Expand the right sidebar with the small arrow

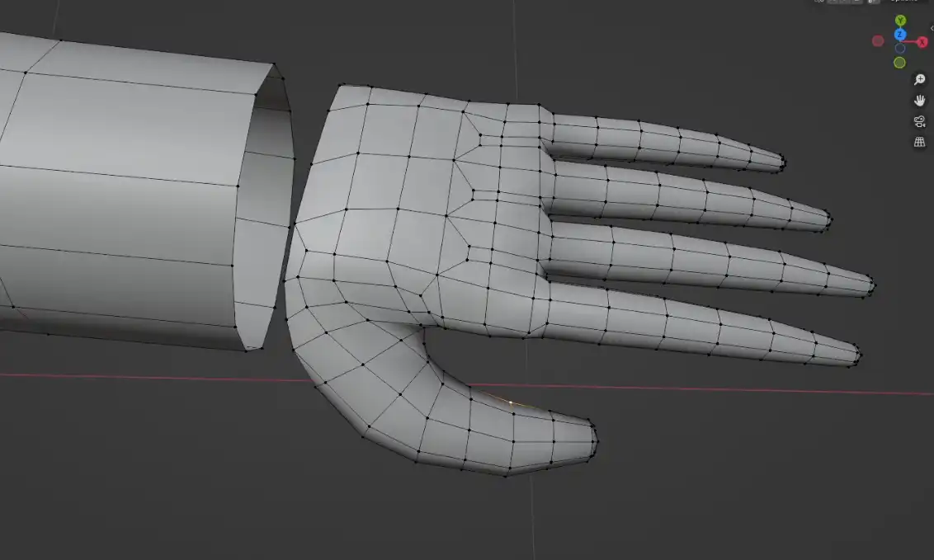click(932, 28)
